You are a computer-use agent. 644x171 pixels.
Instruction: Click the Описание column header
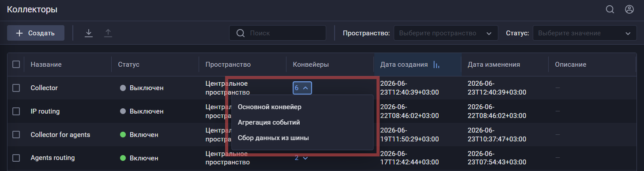tap(570, 65)
